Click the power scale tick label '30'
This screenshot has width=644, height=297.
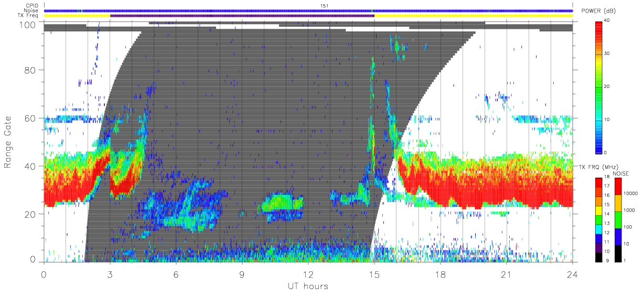point(607,53)
